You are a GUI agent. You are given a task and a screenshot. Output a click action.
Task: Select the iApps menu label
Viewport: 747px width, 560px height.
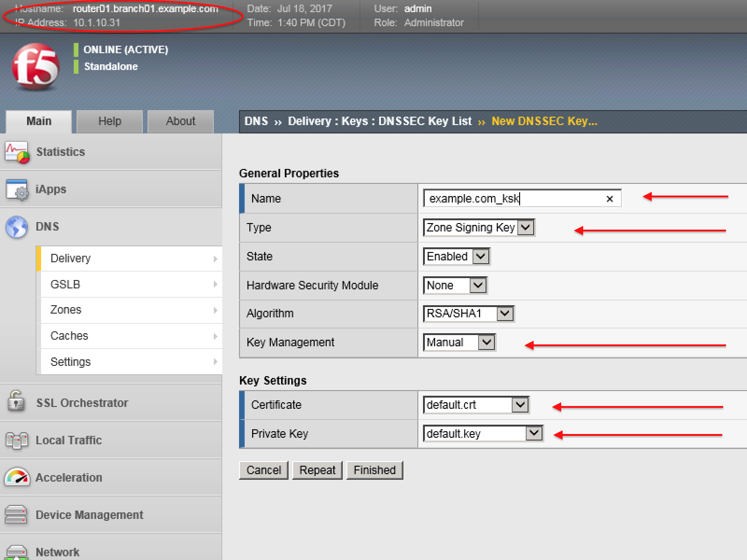click(x=51, y=189)
